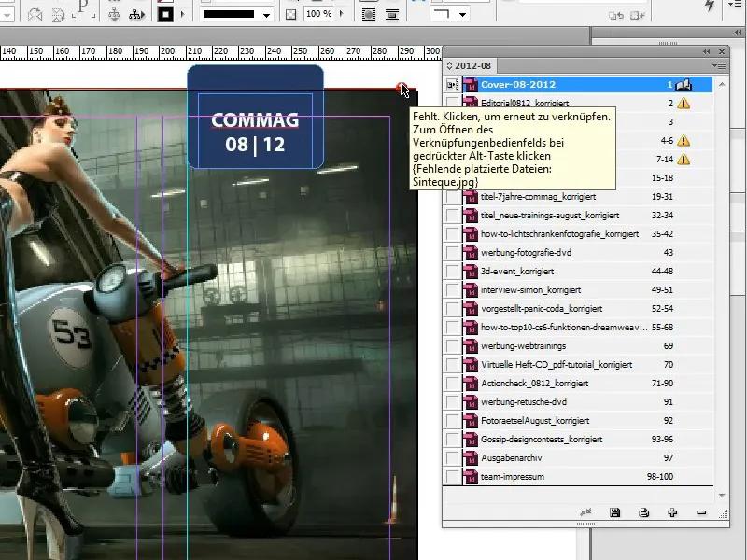747x560 pixels.
Task: Set vorgestellt-panic-coda_korrigiert as style source
Action: click(452, 309)
